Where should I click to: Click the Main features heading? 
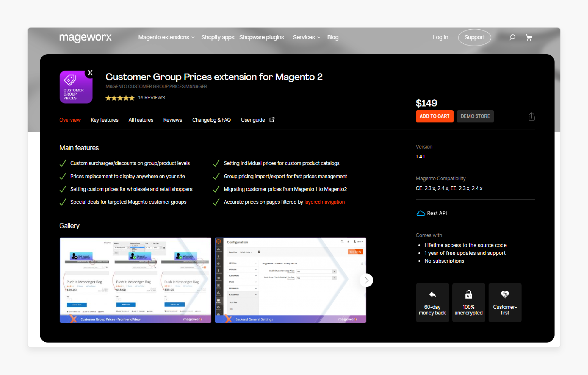(79, 148)
